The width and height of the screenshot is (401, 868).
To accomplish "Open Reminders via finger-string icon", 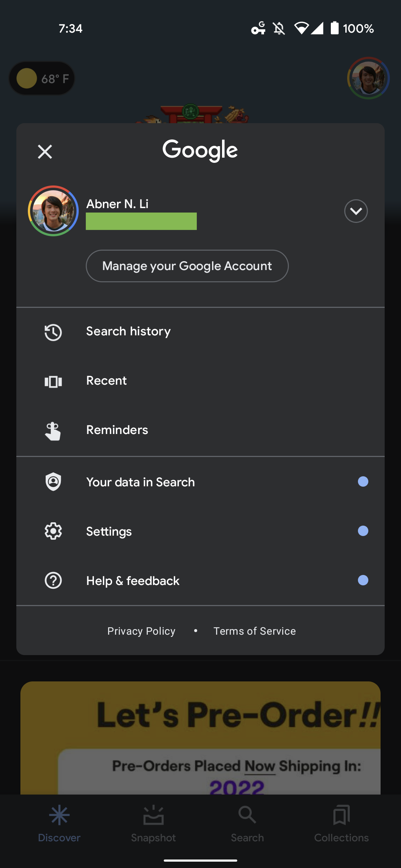I will [x=53, y=431].
